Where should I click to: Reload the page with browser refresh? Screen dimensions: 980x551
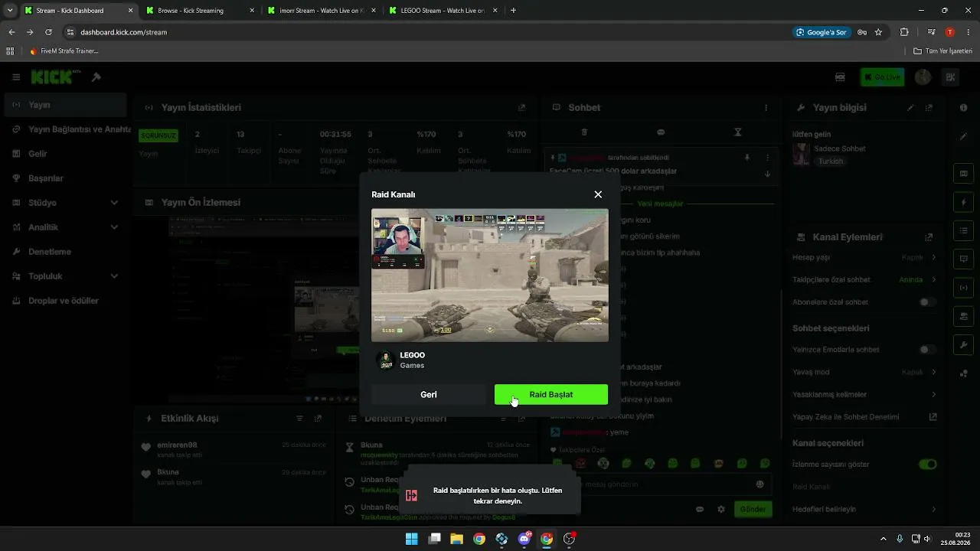[x=48, y=32]
